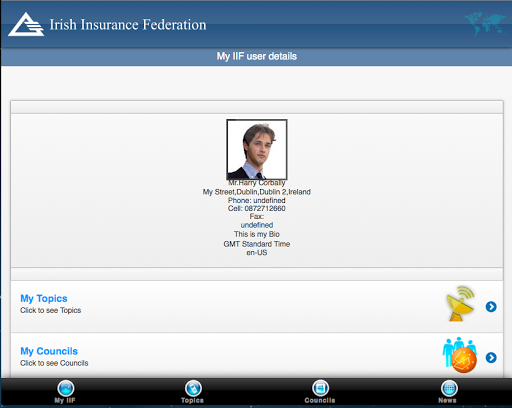Select the News tab label

point(447,400)
